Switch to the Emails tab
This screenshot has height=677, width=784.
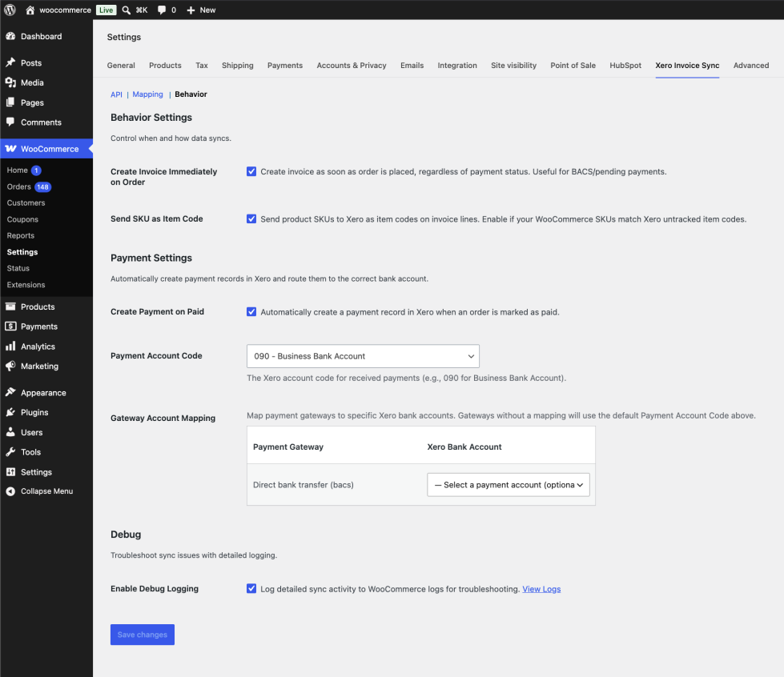pyautogui.click(x=412, y=66)
